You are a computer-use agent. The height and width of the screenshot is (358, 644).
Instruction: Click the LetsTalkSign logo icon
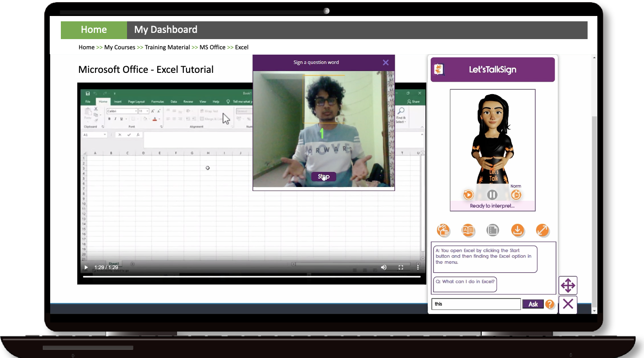tap(440, 69)
